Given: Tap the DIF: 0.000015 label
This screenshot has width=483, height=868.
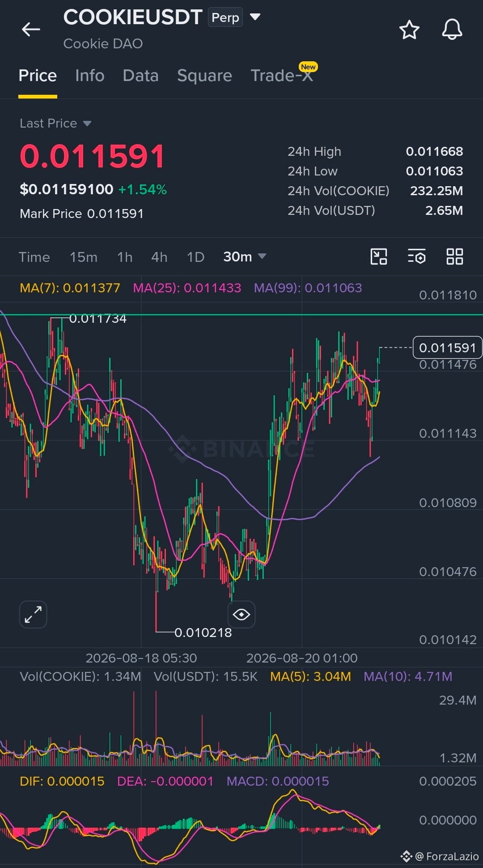Looking at the screenshot, I should (x=62, y=781).
